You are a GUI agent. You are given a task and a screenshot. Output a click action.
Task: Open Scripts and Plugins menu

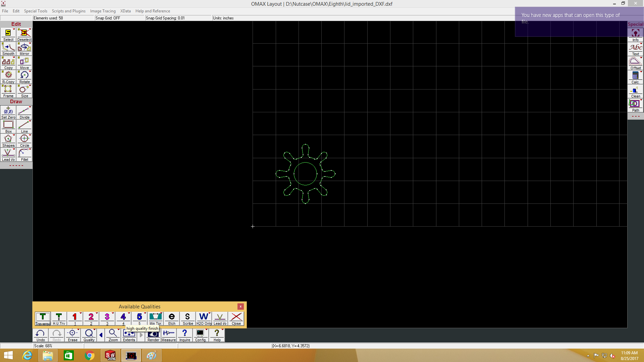coord(68,11)
